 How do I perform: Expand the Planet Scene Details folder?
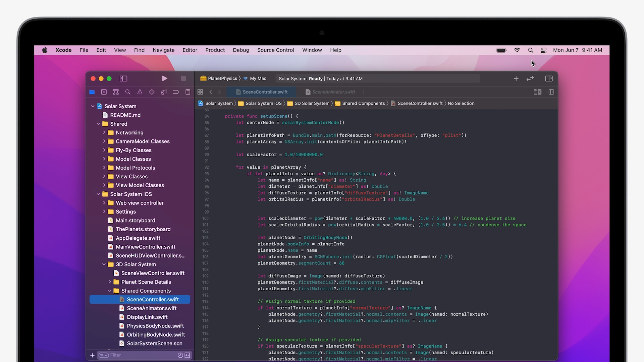tap(110, 282)
